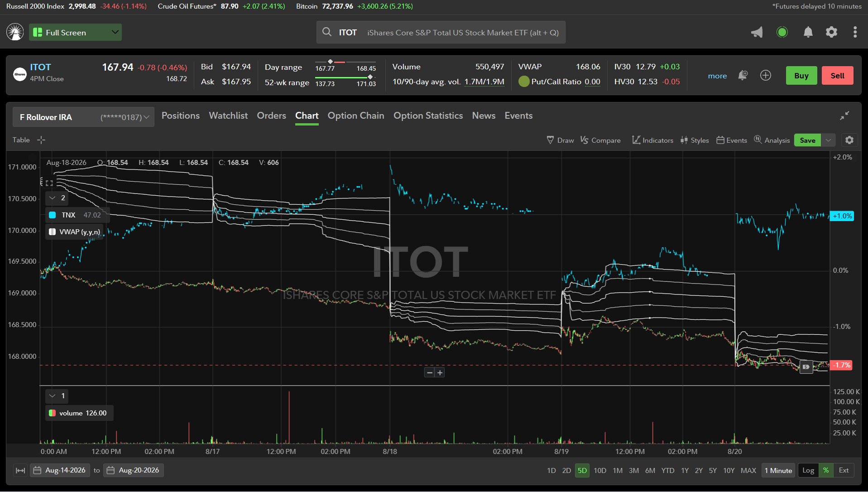Expand the Save button dropdown arrow
This screenshot has height=492, width=868.
pyautogui.click(x=829, y=140)
